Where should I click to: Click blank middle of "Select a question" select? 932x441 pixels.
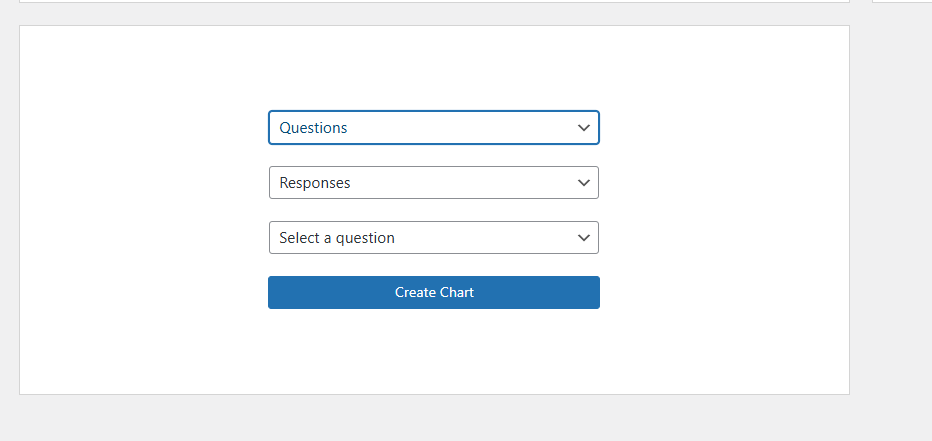click(480, 238)
